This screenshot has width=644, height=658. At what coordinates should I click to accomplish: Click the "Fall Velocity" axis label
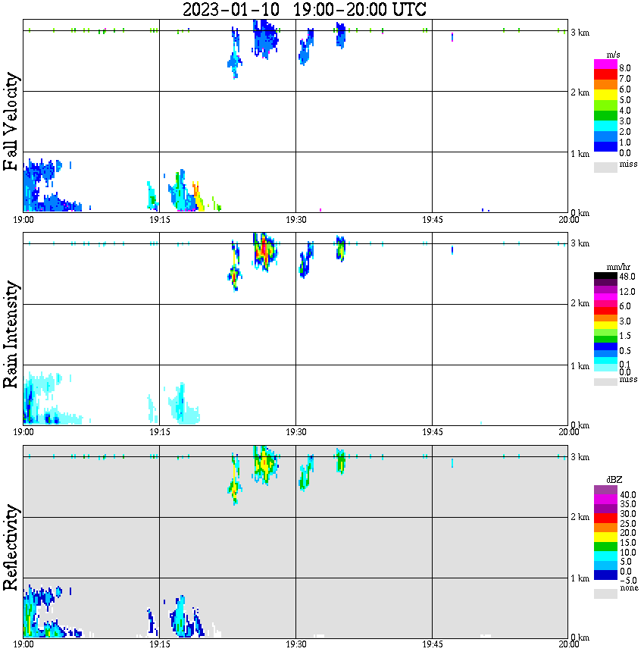pyautogui.click(x=11, y=122)
